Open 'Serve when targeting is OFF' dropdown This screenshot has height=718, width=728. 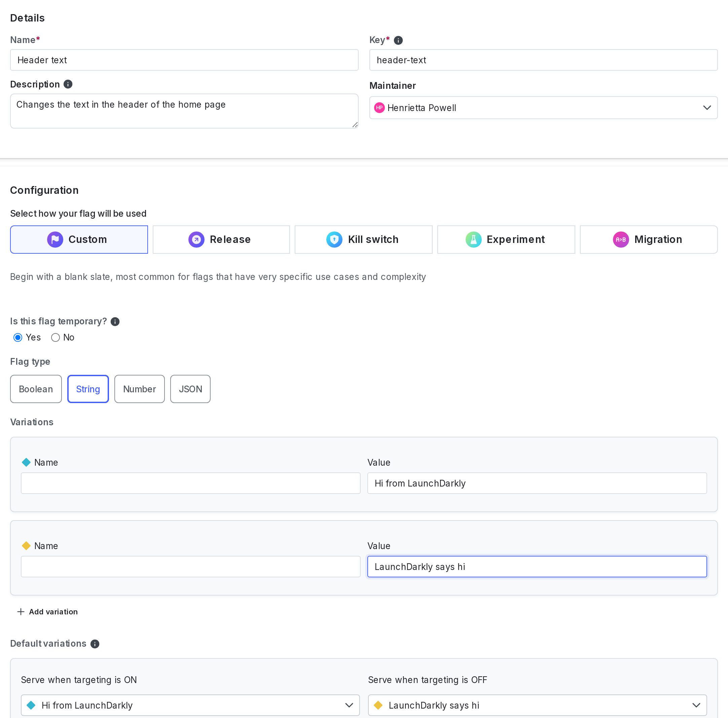[537, 705]
